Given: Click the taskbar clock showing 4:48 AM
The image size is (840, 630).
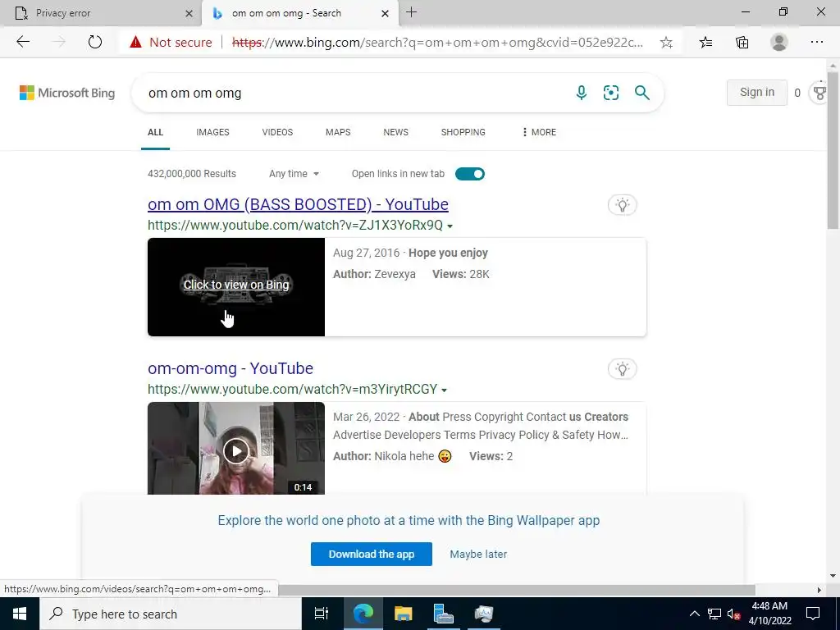Looking at the screenshot, I should (x=769, y=614).
